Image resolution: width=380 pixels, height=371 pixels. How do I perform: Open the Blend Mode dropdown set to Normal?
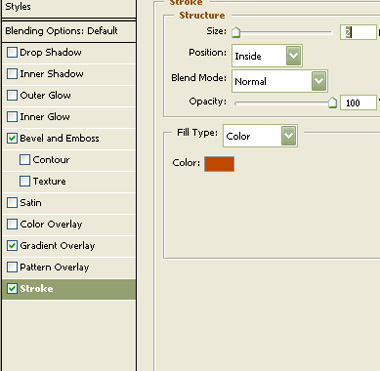[x=280, y=81]
